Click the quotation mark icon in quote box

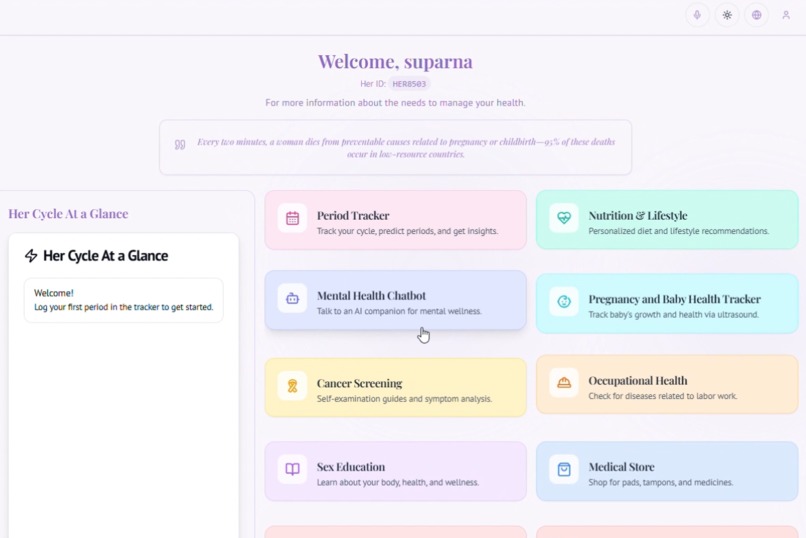pos(179,144)
